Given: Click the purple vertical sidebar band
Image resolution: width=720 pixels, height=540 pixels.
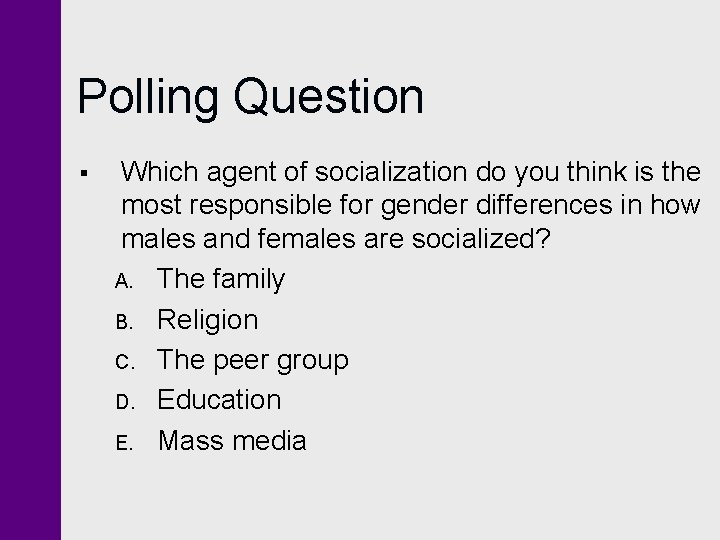Looking at the screenshot, I should [x=30, y=270].
